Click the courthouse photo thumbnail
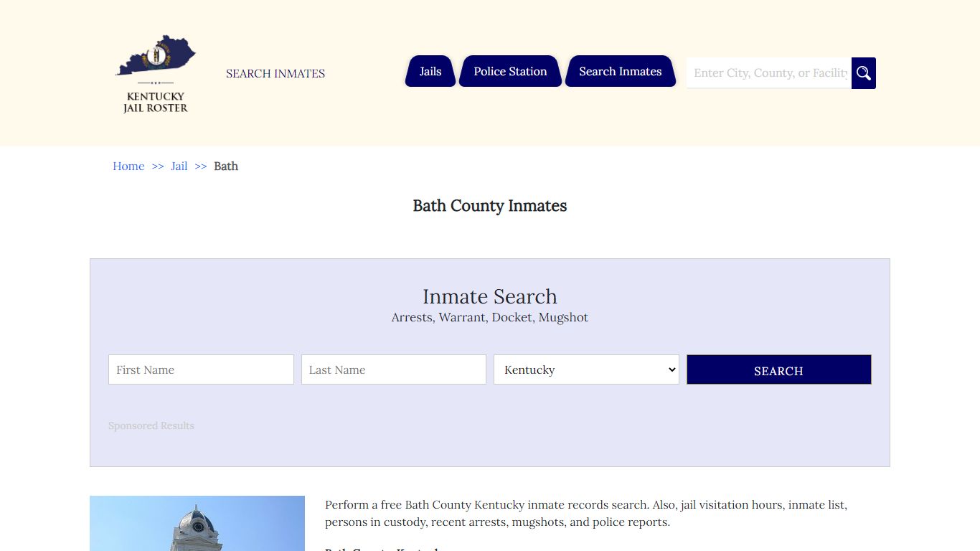 point(197,523)
